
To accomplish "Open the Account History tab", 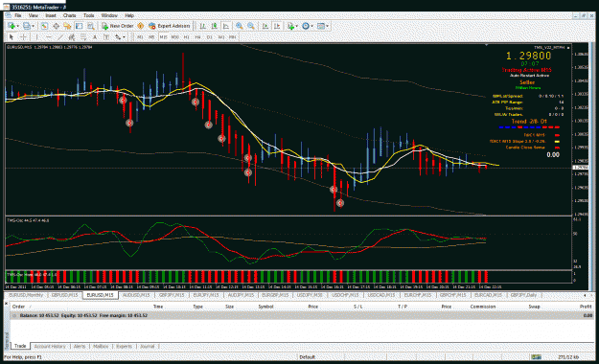I will [x=50, y=347].
